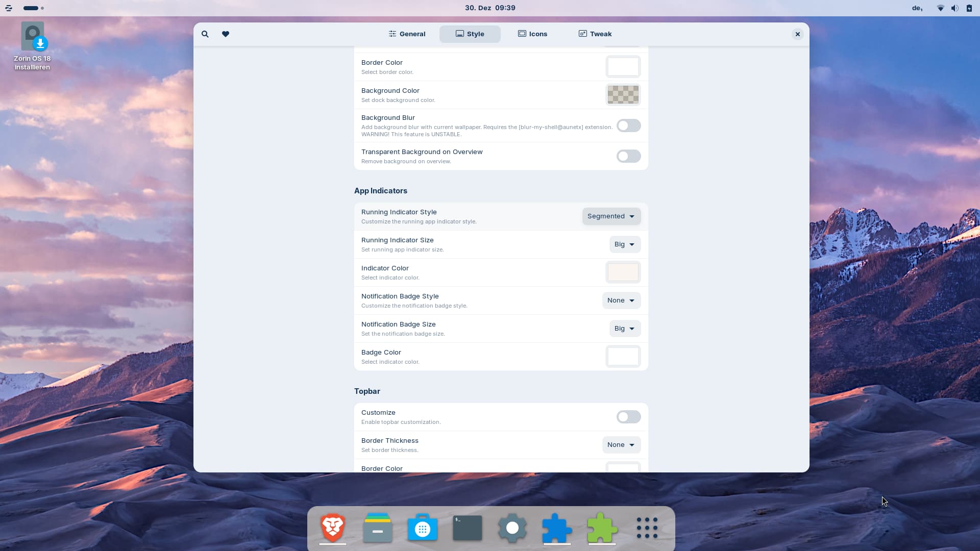Expand Running Indicator Size dropdown
980x551 pixels.
(625, 244)
